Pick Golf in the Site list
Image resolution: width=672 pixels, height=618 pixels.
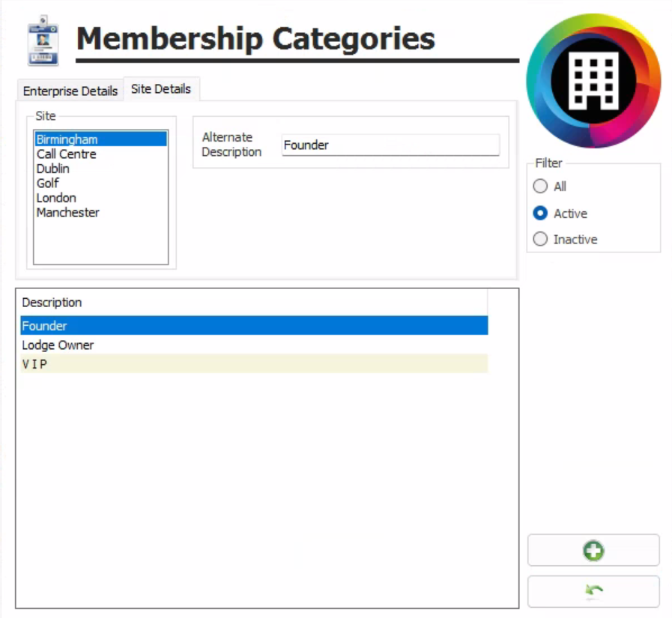tap(100, 183)
